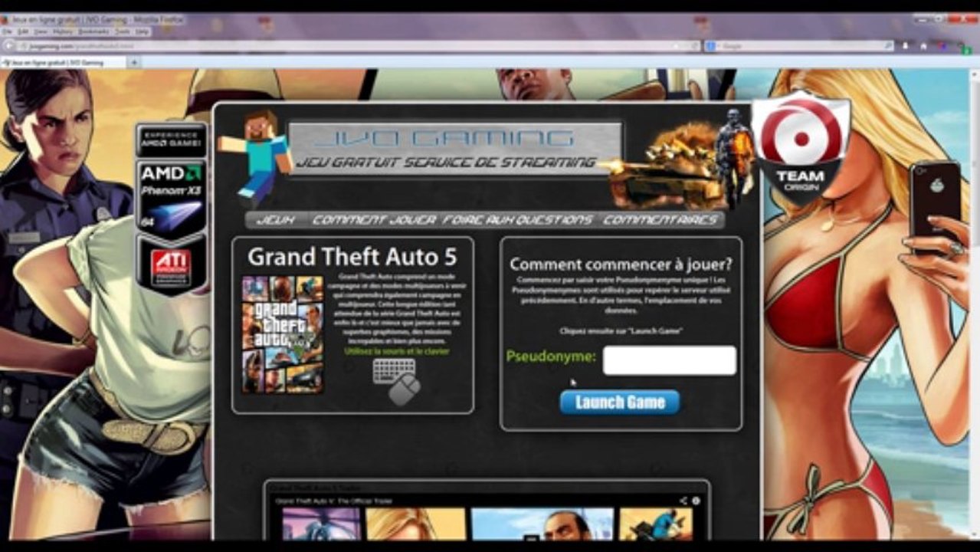Viewport: 980px width, 552px height.
Task: Click the GTA 5 cover art thumbnail
Action: [283, 334]
